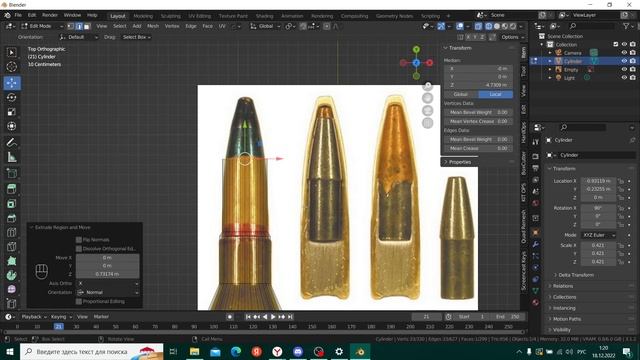Screen dimensions: 640x360
Task: Open the Options dropdown
Action: tap(512, 37)
